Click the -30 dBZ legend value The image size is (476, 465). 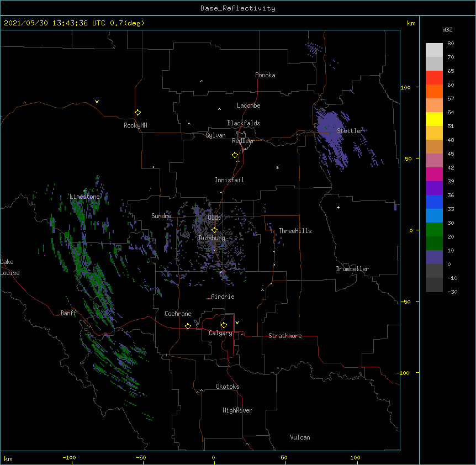coord(452,292)
